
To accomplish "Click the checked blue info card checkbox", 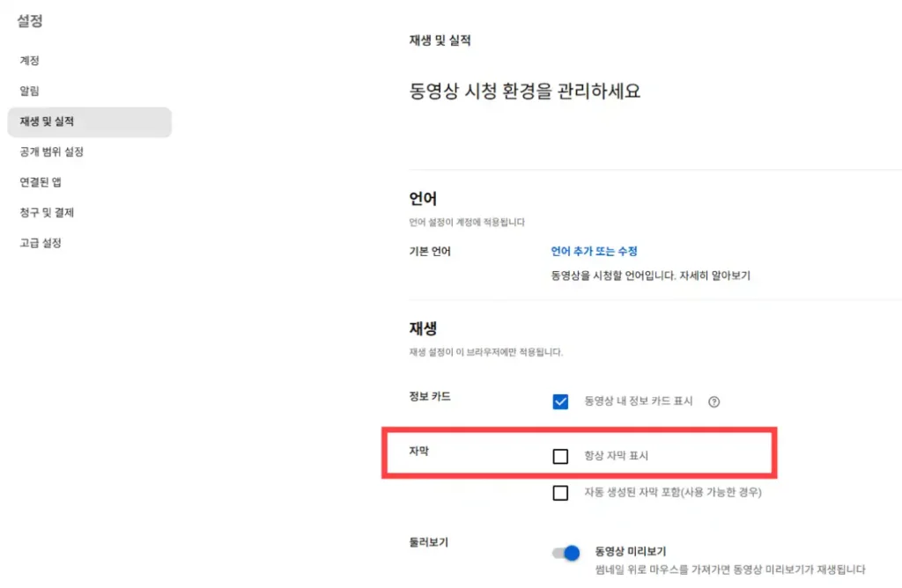I will click(561, 401).
